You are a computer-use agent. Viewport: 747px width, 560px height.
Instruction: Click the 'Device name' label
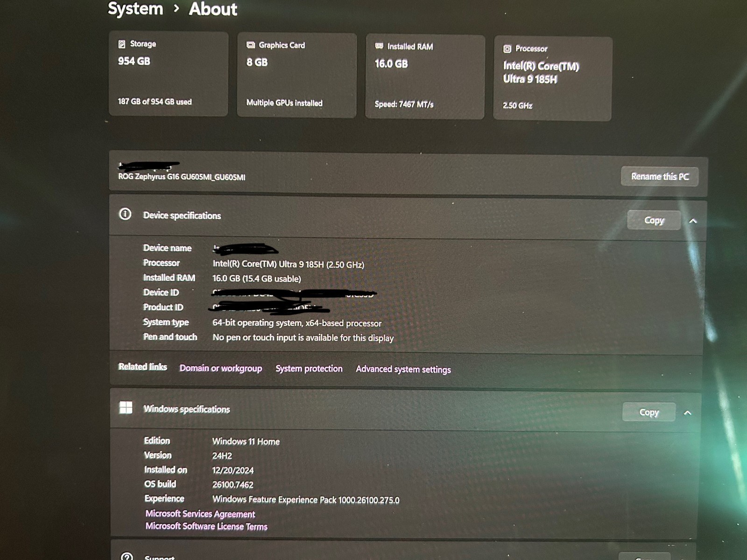[167, 248]
